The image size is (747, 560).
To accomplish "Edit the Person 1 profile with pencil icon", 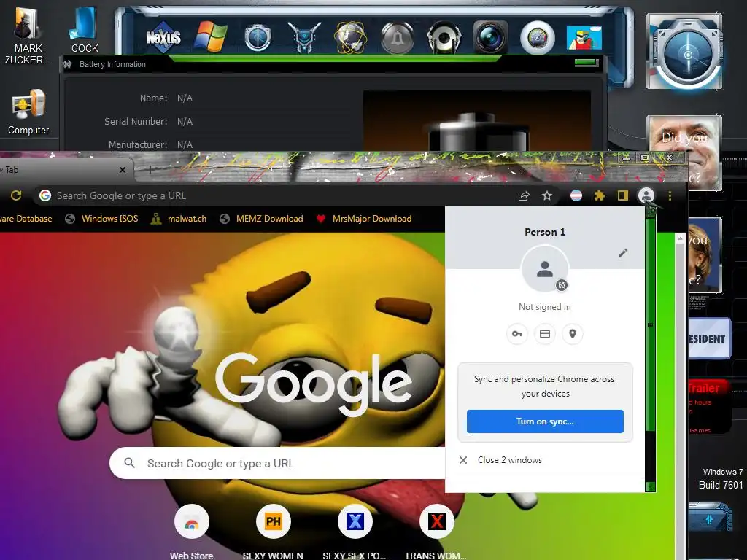I will click(x=623, y=253).
